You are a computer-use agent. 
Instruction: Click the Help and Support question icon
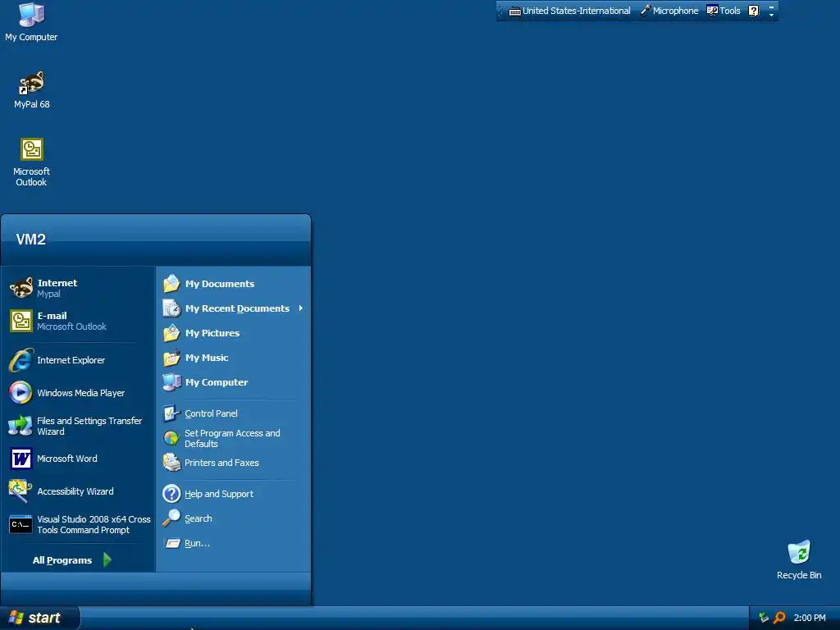click(x=171, y=493)
